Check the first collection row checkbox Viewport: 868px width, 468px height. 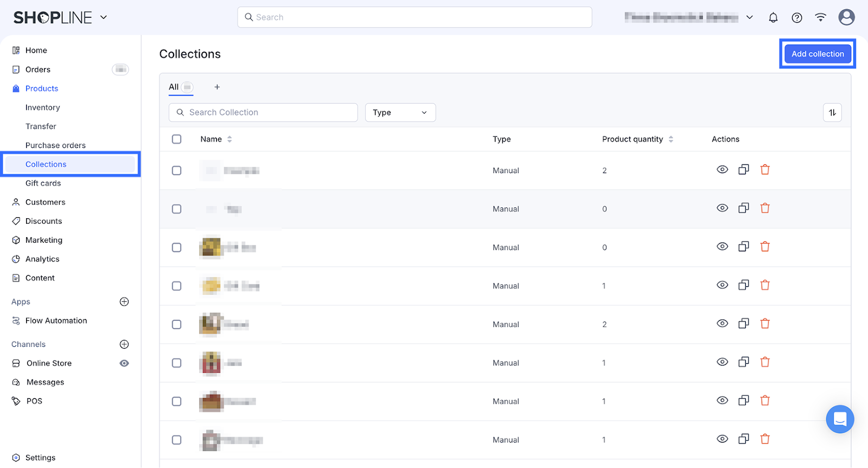[x=177, y=170]
